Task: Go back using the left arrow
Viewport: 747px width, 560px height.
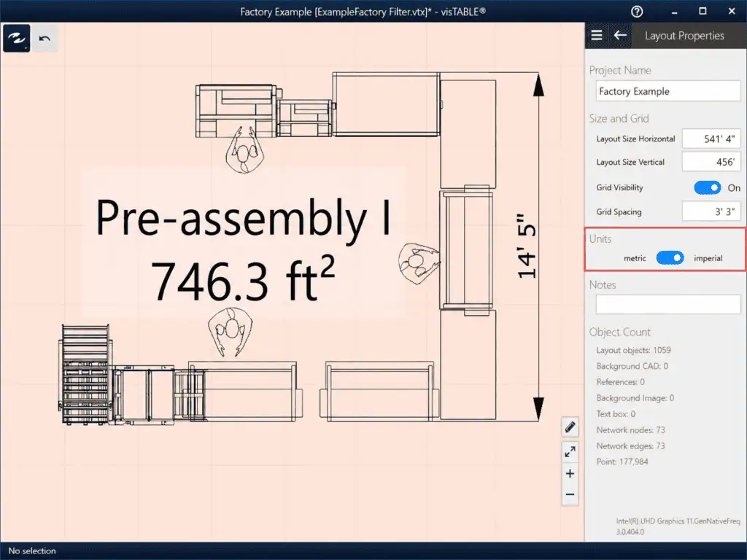Action: (x=620, y=35)
